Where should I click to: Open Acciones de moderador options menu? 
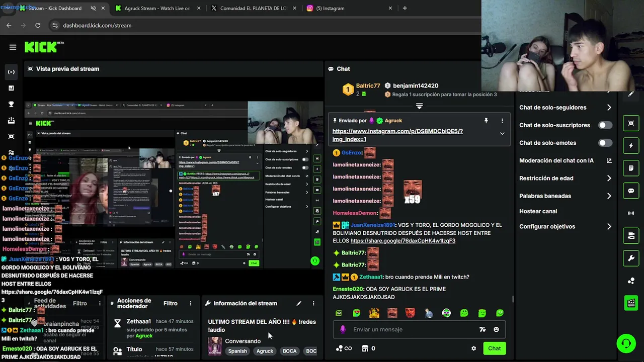click(190, 303)
